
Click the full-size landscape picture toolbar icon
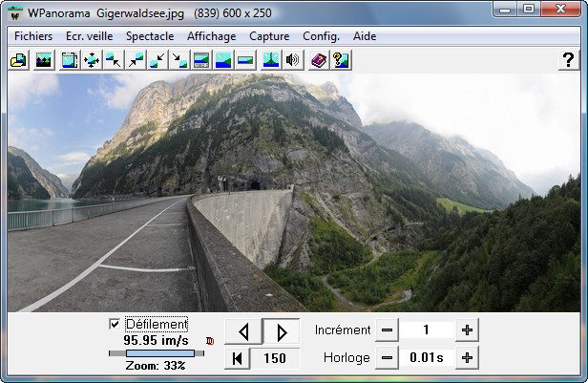tap(223, 60)
